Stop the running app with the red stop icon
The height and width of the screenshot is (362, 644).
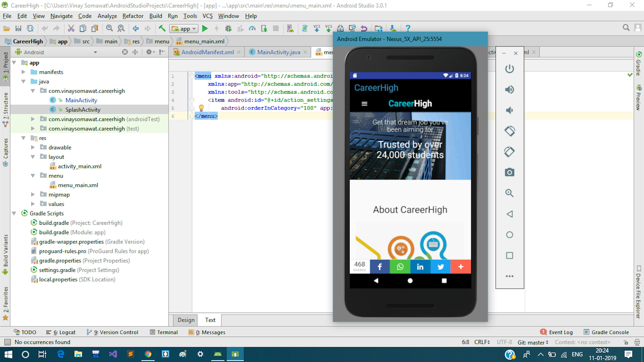point(276,28)
